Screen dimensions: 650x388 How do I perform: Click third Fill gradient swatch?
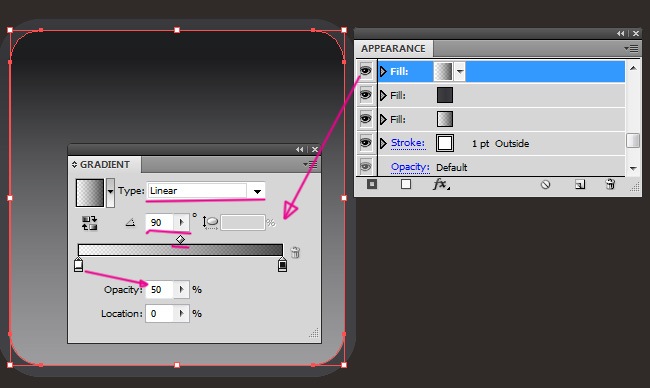(x=445, y=119)
